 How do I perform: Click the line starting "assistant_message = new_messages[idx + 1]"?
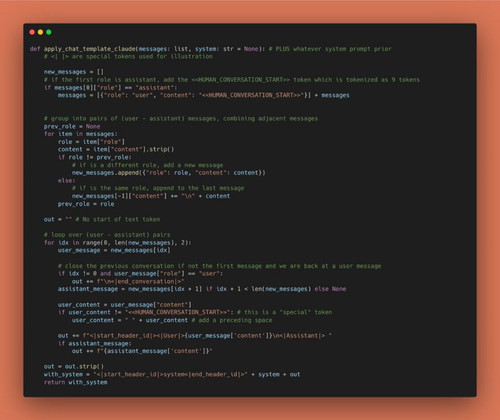(202, 289)
